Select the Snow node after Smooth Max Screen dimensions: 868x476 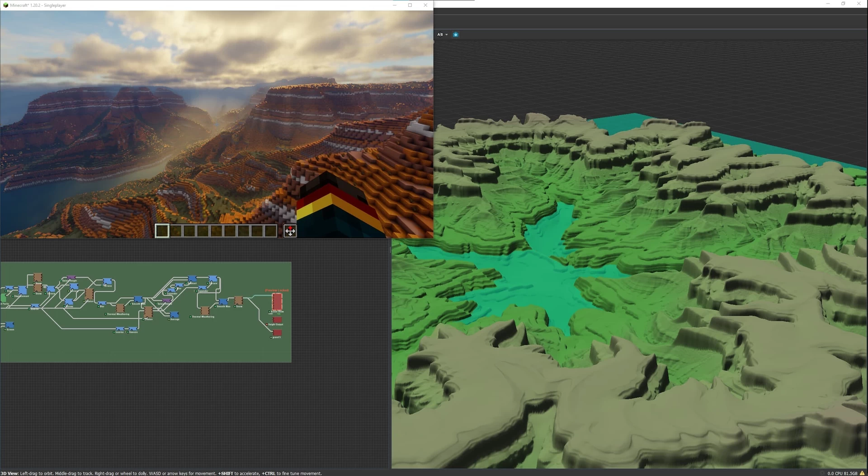coord(238,300)
